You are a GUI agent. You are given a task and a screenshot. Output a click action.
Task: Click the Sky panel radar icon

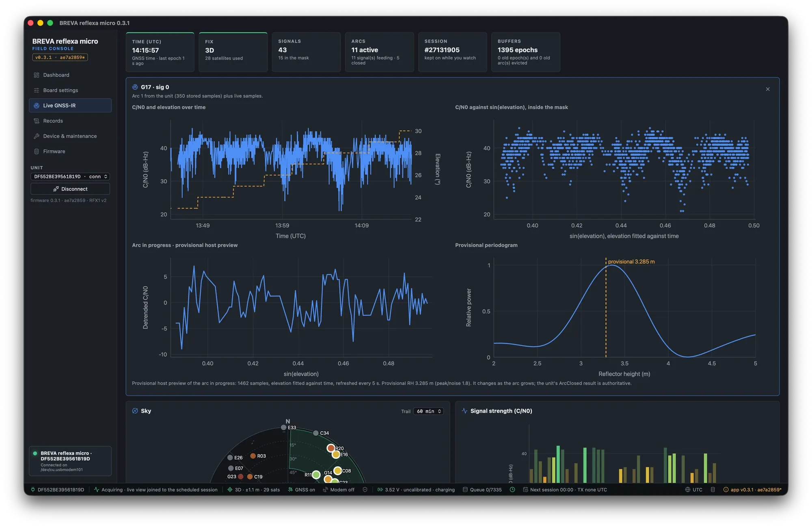pos(135,411)
